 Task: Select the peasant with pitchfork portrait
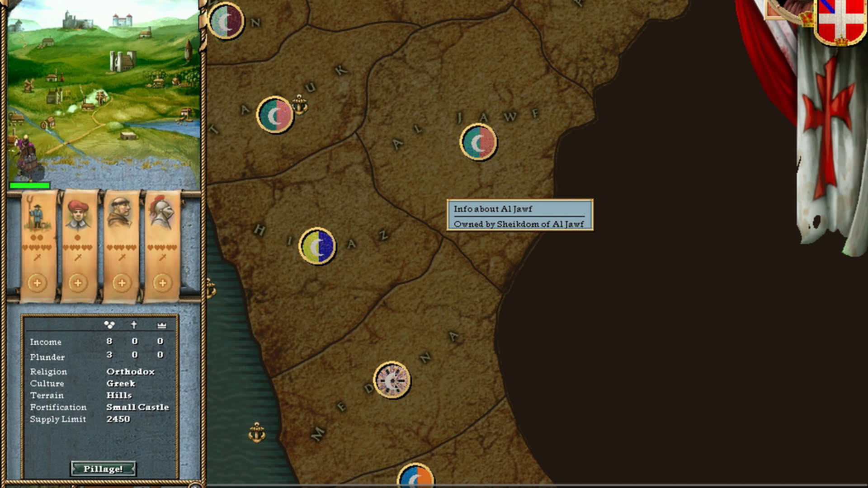(37, 213)
